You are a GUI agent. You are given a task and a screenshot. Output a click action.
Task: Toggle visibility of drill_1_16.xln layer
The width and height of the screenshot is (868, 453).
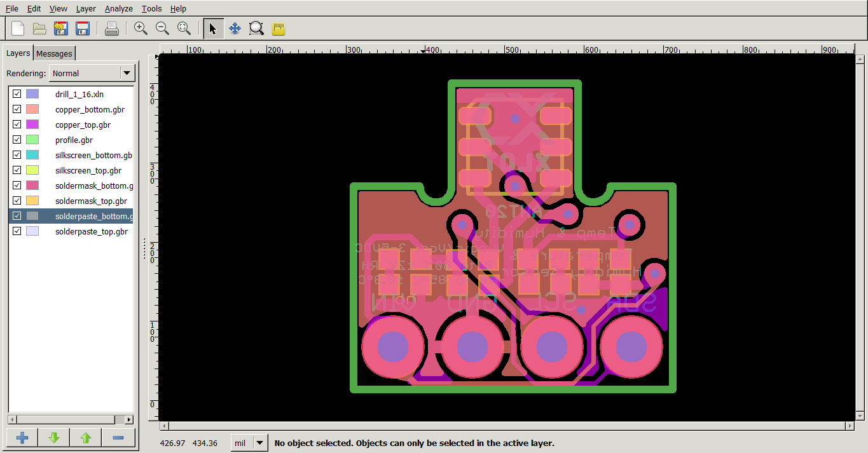pos(17,94)
